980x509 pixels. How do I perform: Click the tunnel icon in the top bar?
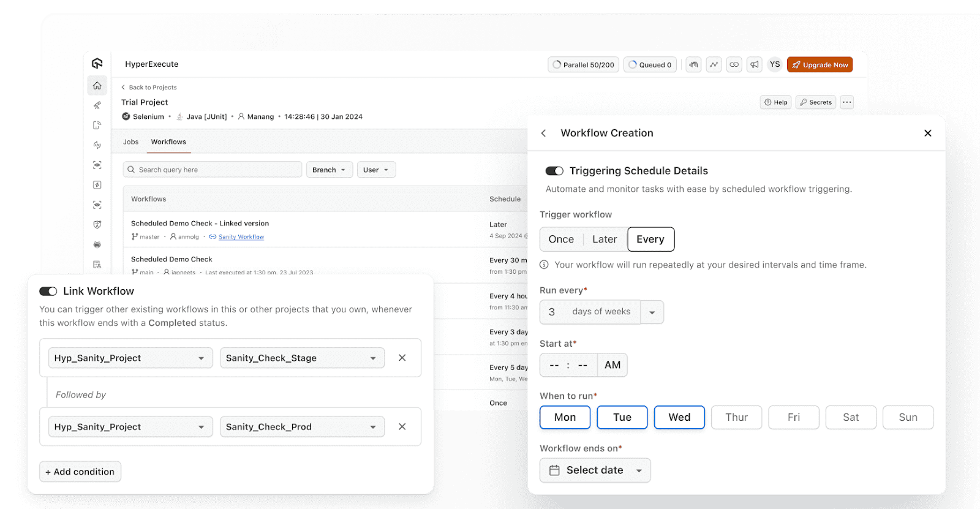(x=693, y=64)
